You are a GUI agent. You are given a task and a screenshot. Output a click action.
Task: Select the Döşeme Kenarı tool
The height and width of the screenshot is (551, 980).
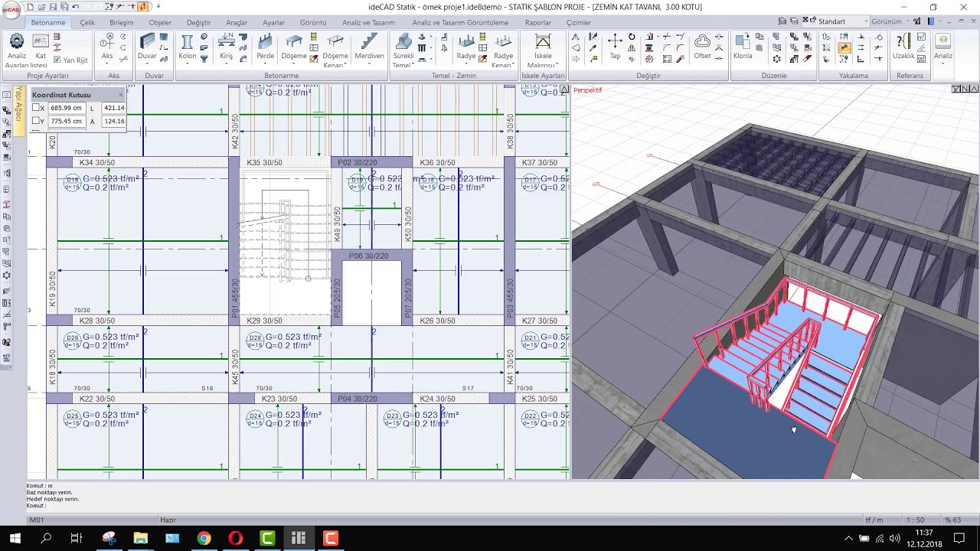tap(335, 51)
